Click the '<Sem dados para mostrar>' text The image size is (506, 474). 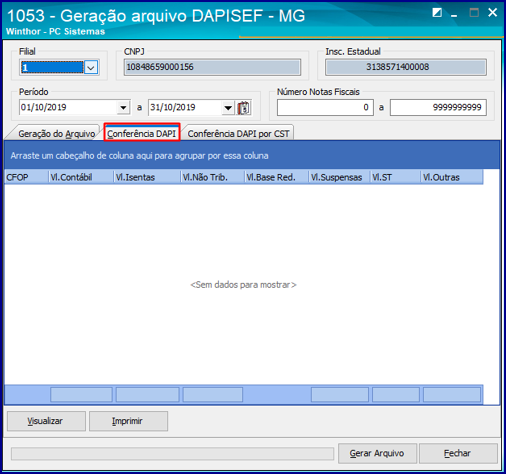point(243,285)
